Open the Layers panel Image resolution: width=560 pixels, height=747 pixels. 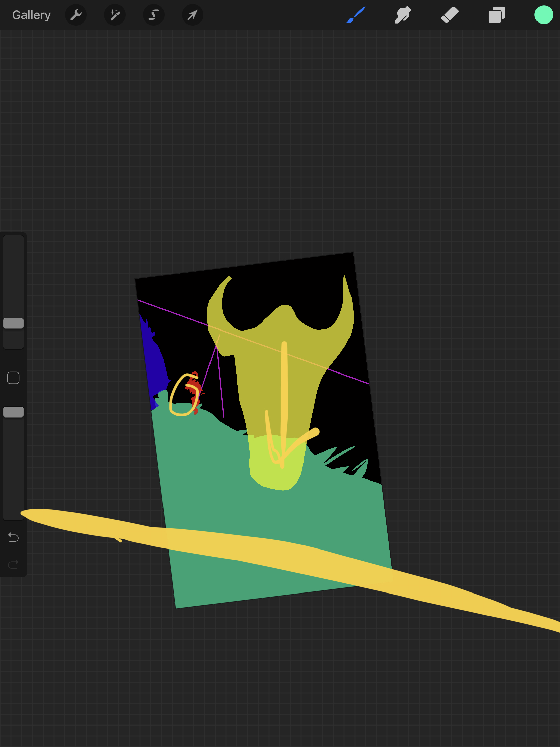point(497,15)
